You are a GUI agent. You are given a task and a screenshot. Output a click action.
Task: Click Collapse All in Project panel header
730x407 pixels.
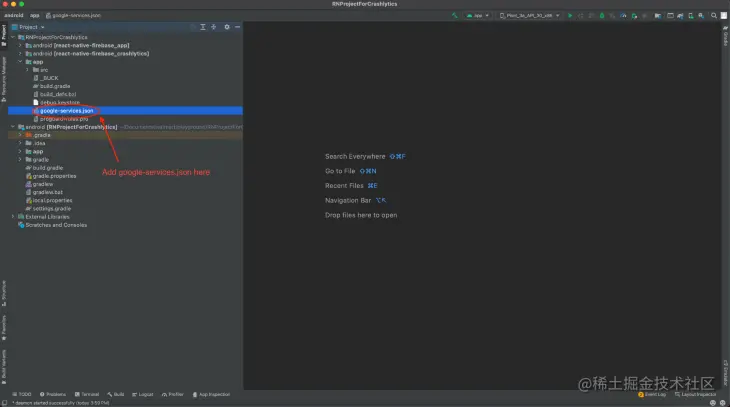pos(214,27)
